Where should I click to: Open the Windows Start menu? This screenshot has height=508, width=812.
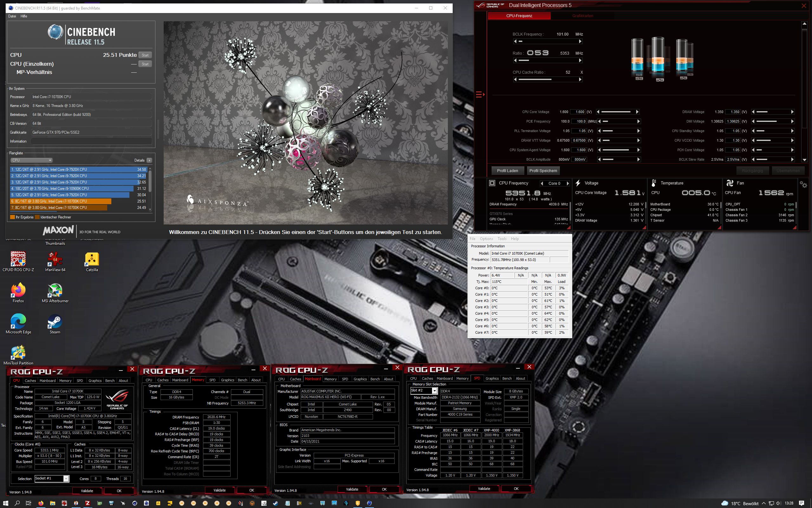(x=6, y=503)
